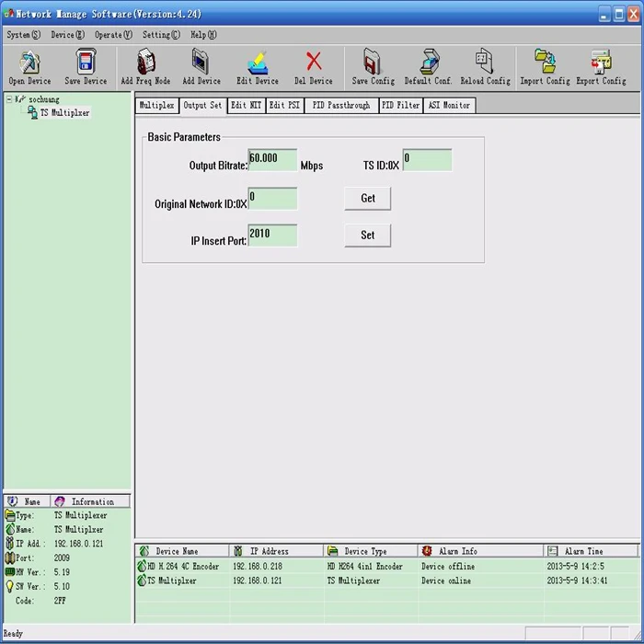Click the Export Config toolbar icon
The height and width of the screenshot is (644, 644).
click(601, 62)
